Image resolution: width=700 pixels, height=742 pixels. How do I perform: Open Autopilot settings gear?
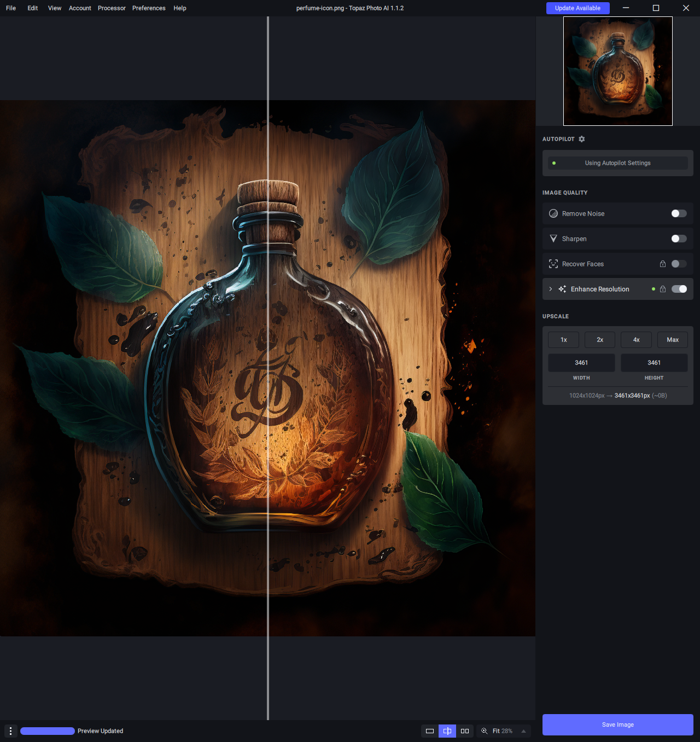coord(582,139)
